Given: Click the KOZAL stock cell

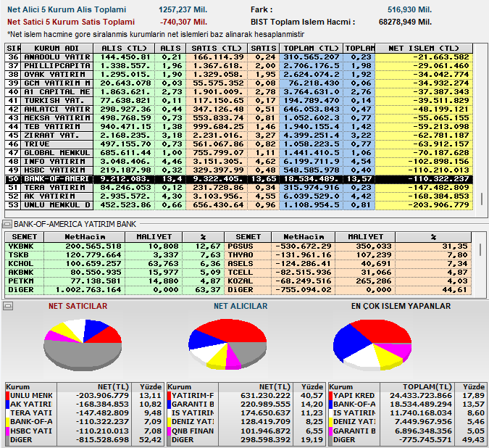Looking at the screenshot, I should [x=248, y=281].
